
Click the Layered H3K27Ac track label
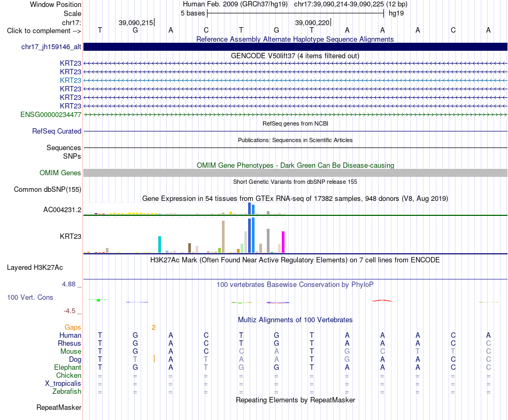35,268
